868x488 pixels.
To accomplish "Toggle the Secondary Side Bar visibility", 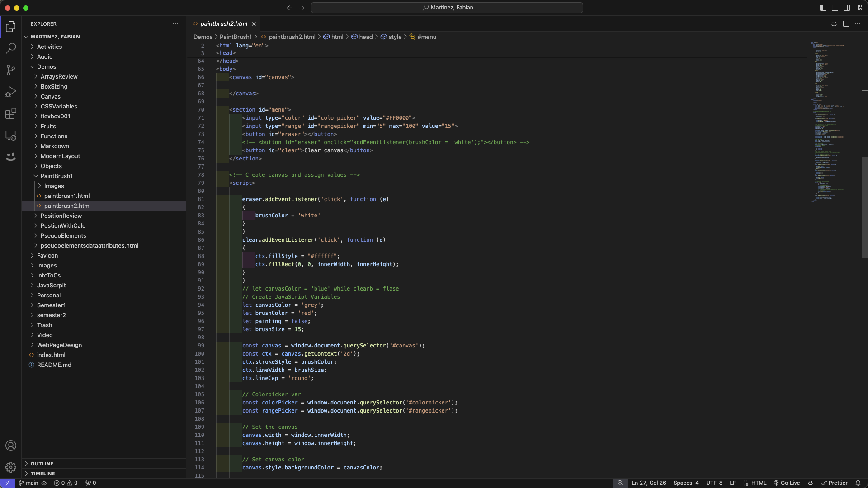I will point(847,8).
